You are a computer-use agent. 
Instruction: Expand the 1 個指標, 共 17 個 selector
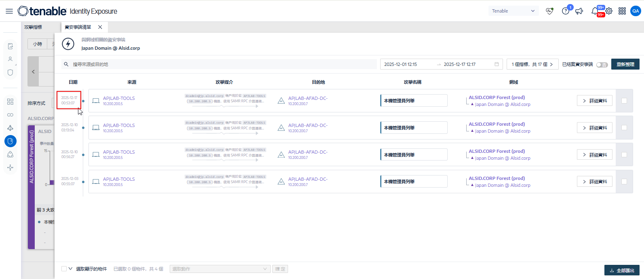[532, 64]
